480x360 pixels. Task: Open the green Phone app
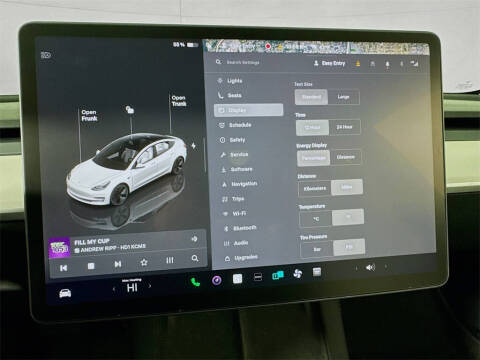click(x=195, y=282)
